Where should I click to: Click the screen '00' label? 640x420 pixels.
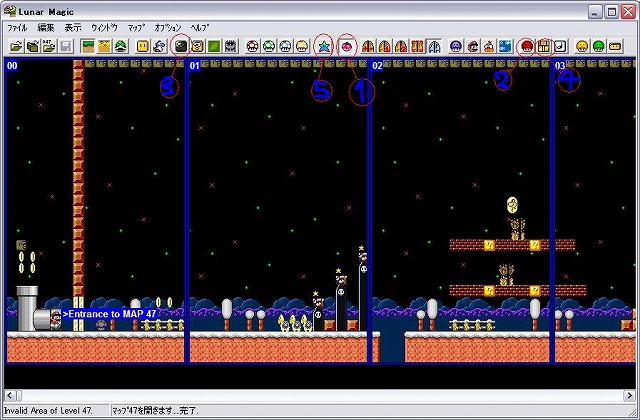(x=12, y=66)
